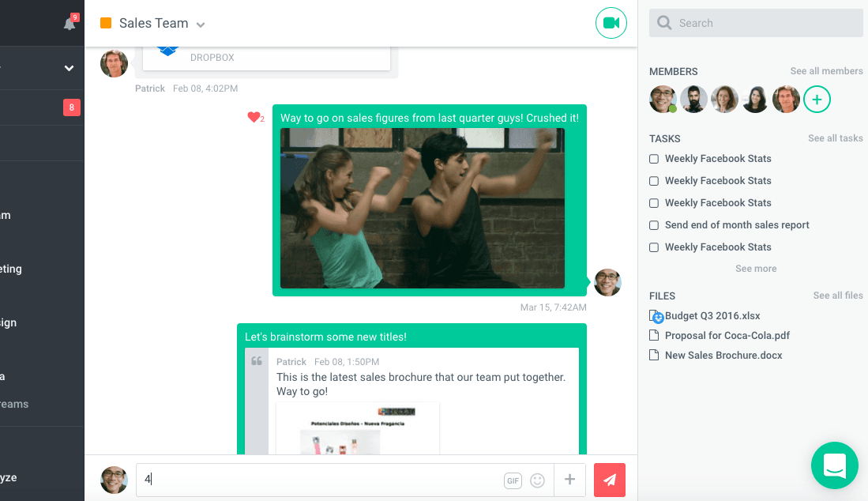Expand tasks list with See more
This screenshot has height=501, width=868.
[x=756, y=269]
